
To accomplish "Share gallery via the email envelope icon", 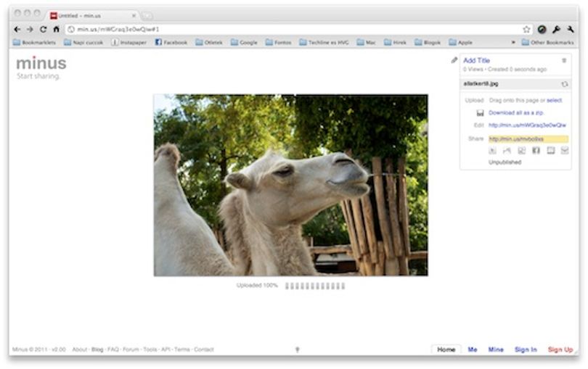I will coord(564,151).
